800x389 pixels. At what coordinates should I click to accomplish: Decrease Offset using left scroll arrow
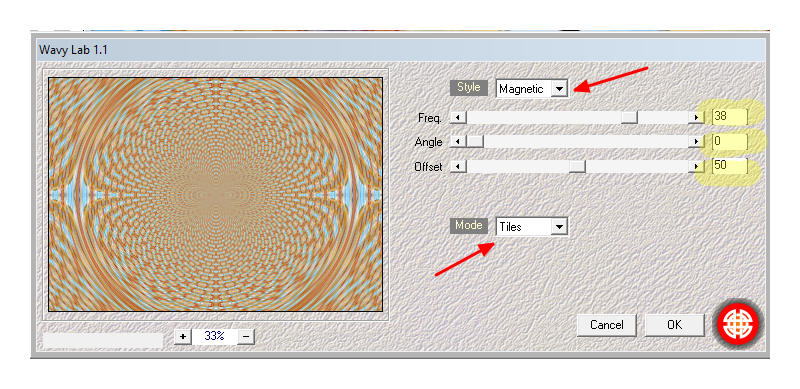[x=458, y=166]
